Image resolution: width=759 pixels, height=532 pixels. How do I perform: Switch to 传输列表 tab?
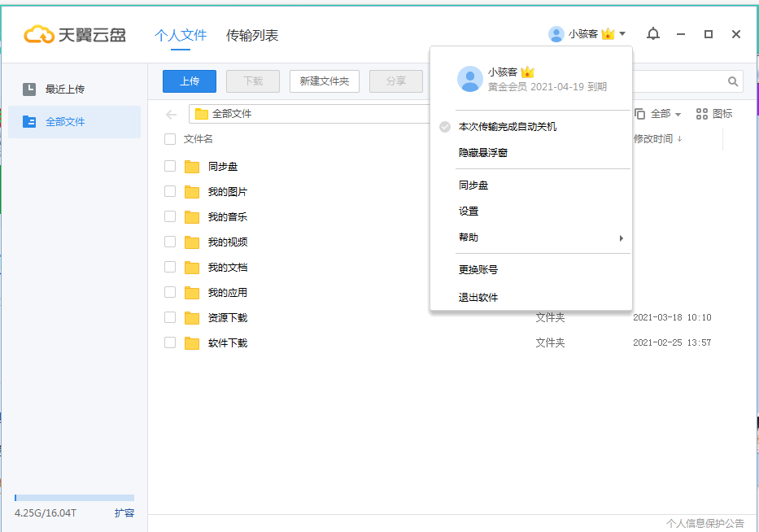tap(252, 35)
